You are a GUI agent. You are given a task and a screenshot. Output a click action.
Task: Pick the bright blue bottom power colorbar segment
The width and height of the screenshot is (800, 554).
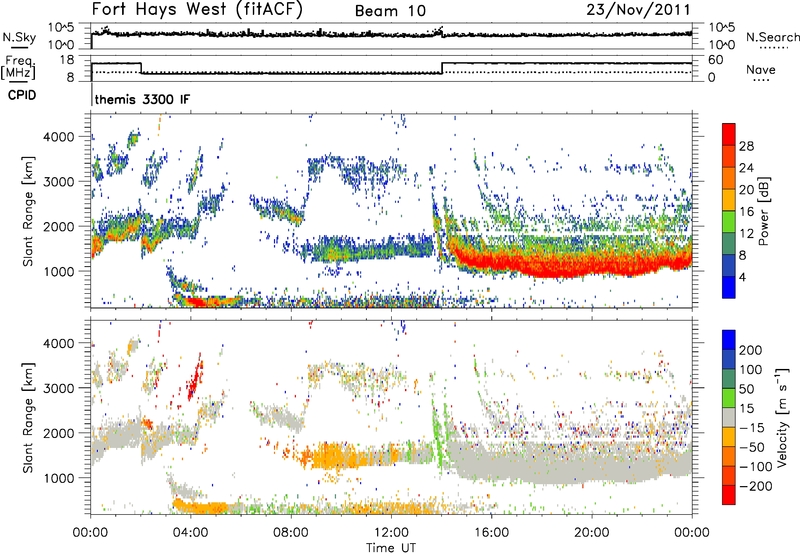point(729,288)
